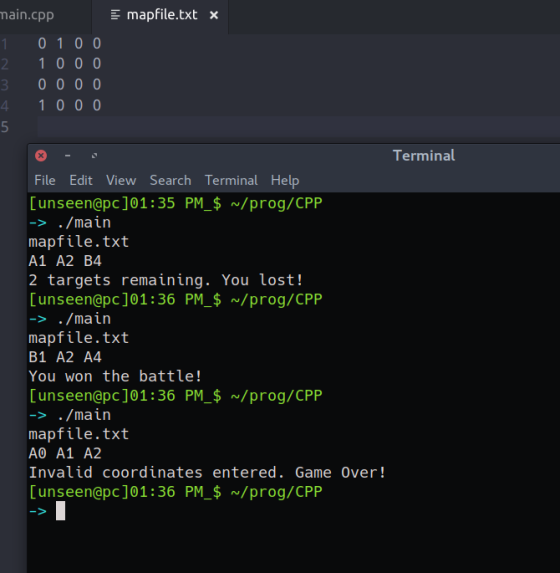
Task: Click '2 targets remaining. You lost!' output
Action: coord(166,280)
